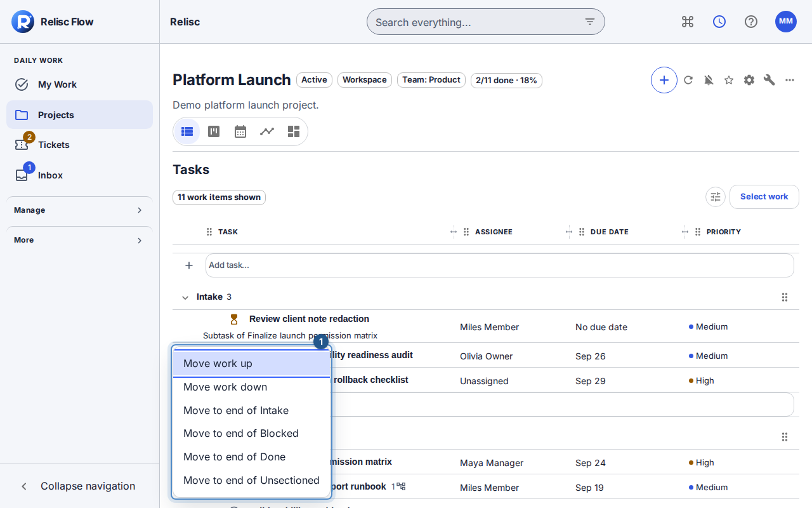Click the round plus add button
Viewport: 812px width, 508px height.
click(x=664, y=80)
